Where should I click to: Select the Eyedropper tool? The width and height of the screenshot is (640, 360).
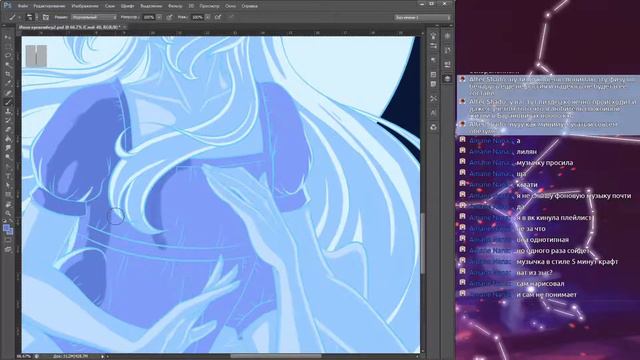(x=8, y=83)
